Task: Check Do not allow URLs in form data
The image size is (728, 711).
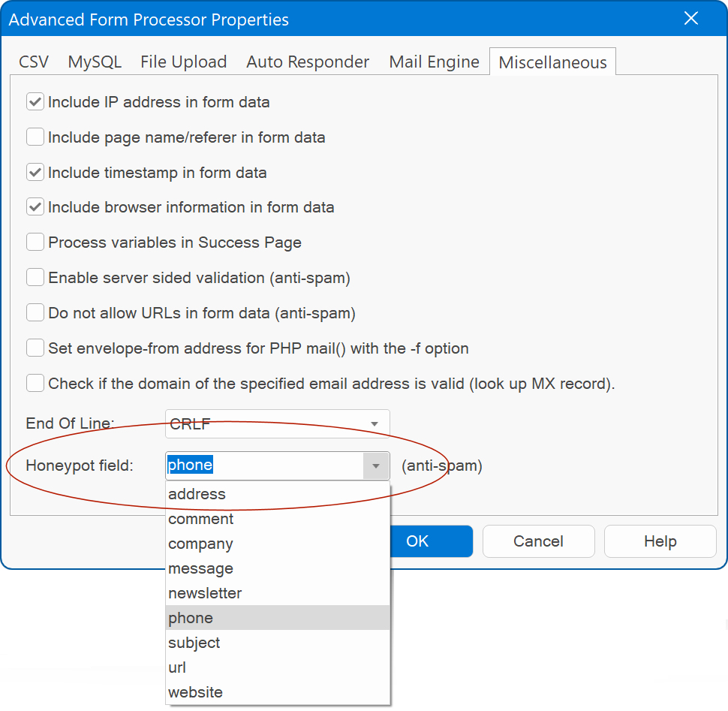Action: 35,313
